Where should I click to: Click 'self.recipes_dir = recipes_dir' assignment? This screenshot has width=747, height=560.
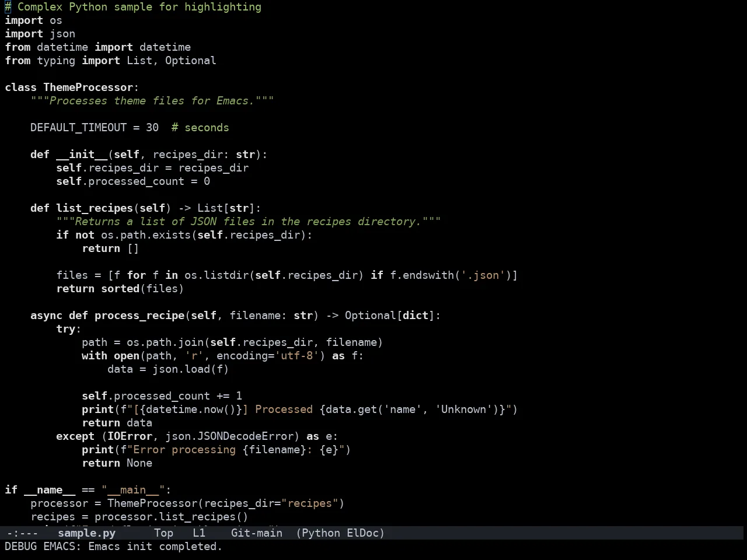pos(152,168)
